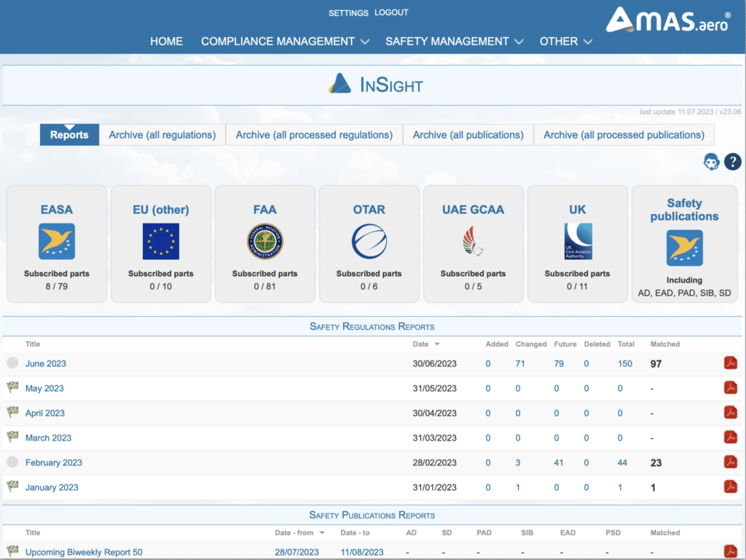Viewport: 746px width, 560px height.
Task: Go to Home in the navigation
Action: coord(167,42)
